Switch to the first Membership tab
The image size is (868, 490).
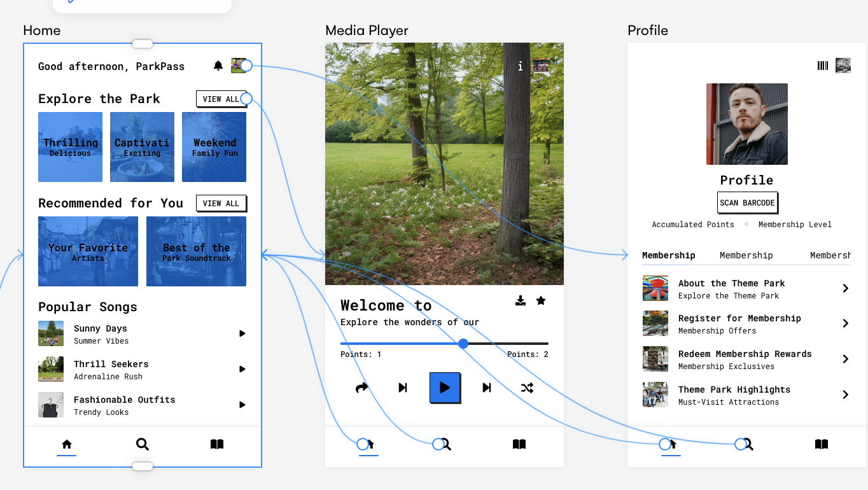click(669, 255)
